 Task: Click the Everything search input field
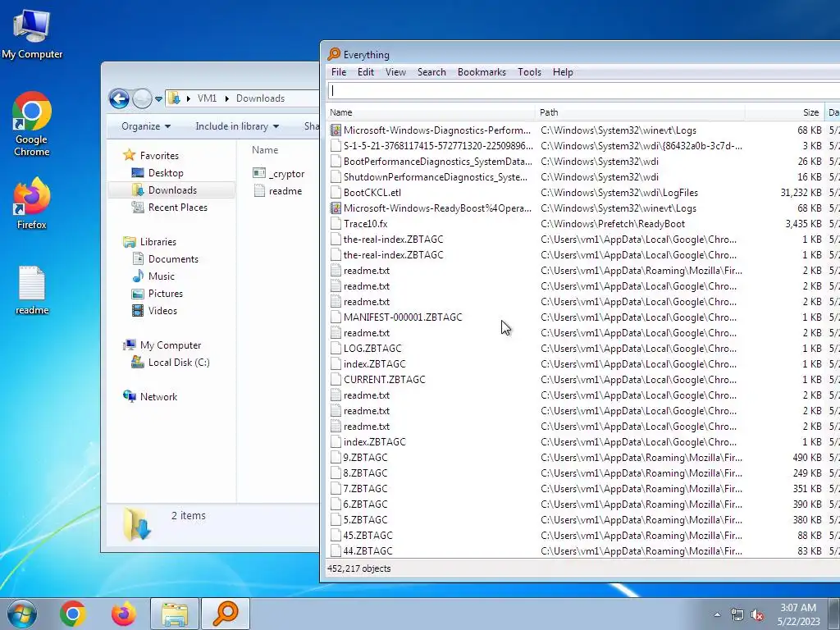coord(583,90)
